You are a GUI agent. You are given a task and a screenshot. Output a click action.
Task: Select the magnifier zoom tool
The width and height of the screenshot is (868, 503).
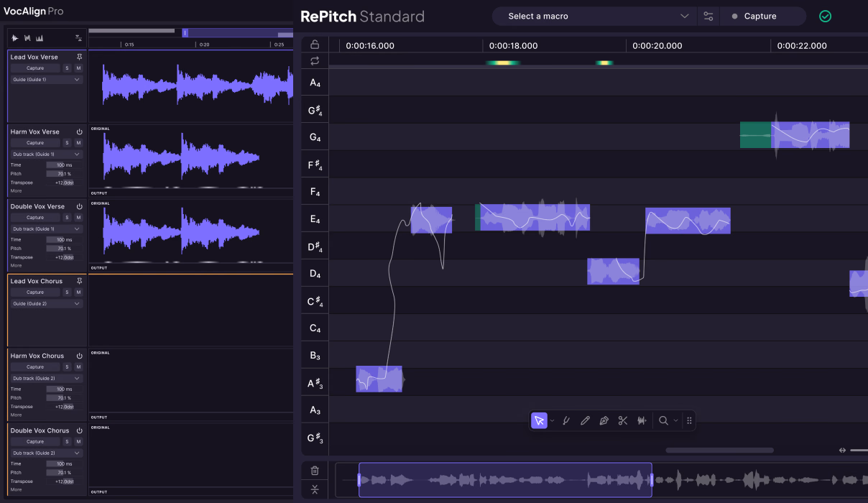664,421
